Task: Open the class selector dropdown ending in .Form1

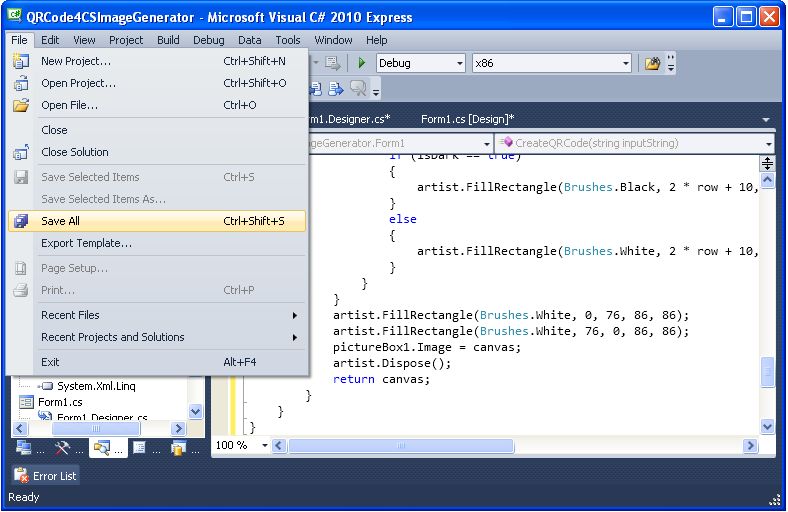Action: tap(486, 144)
